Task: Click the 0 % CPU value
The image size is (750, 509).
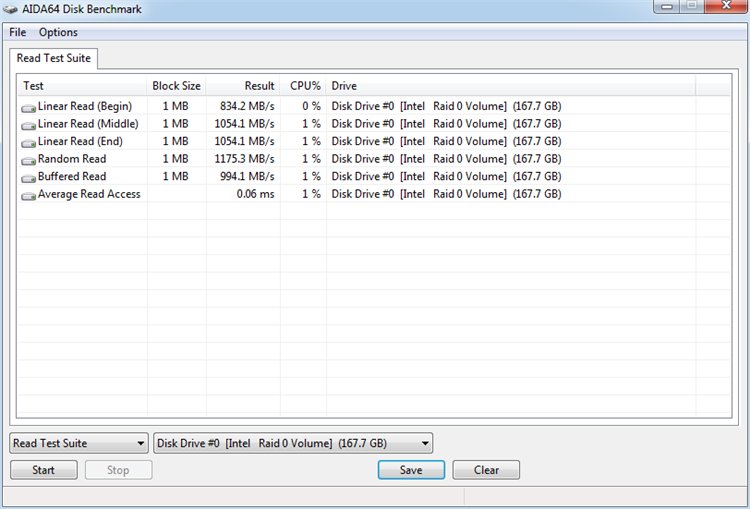Action: click(x=311, y=106)
